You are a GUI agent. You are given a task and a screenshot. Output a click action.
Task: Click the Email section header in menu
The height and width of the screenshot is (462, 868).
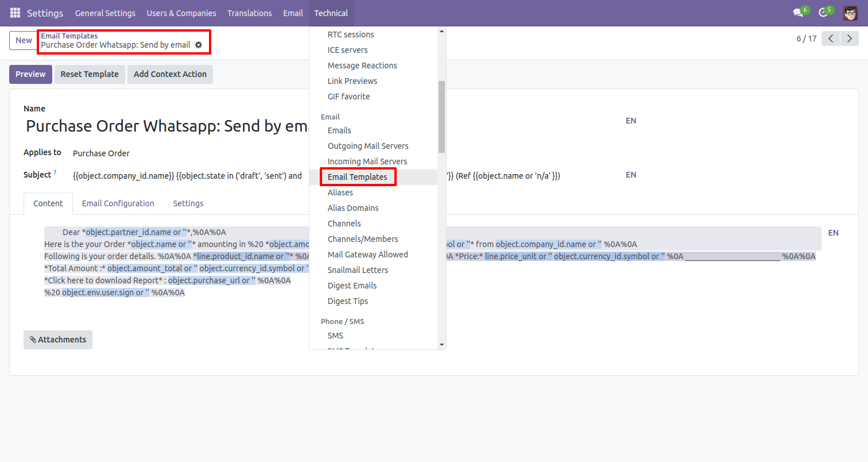[x=330, y=117]
